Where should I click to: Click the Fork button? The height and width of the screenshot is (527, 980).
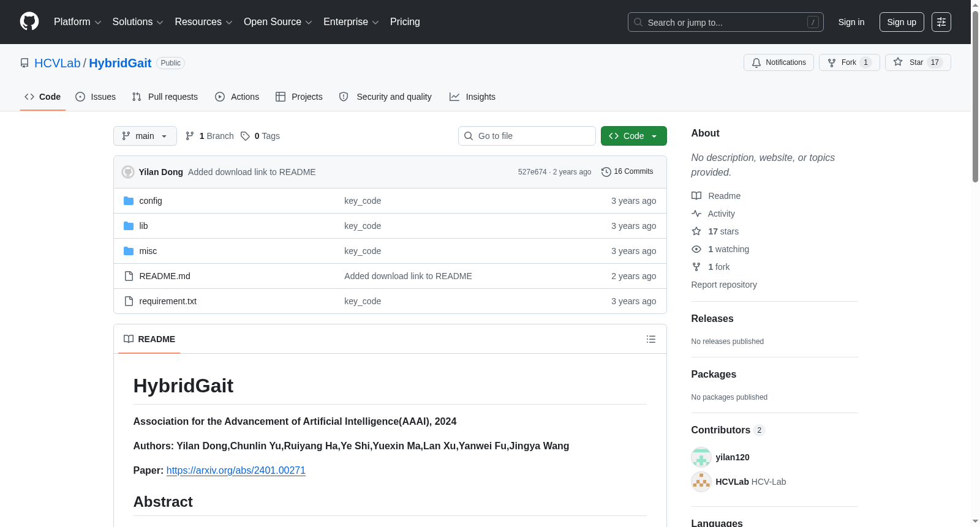(849, 62)
